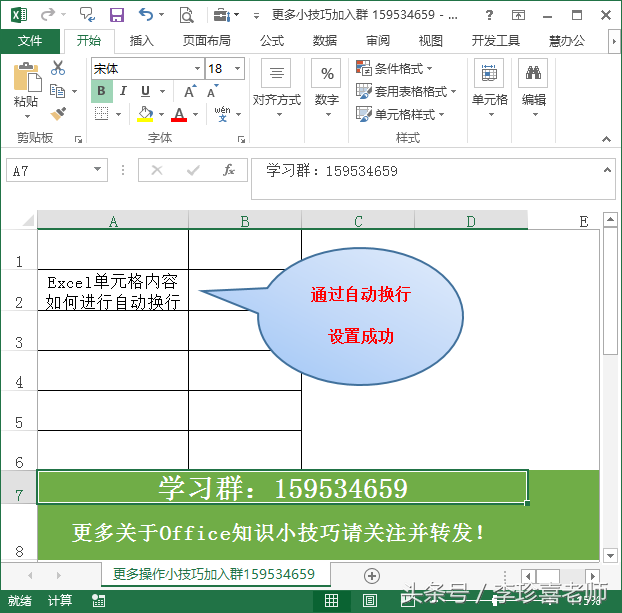This screenshot has width=622, height=613.
Task: Open the 编辑 editing group button
Action: point(534,89)
